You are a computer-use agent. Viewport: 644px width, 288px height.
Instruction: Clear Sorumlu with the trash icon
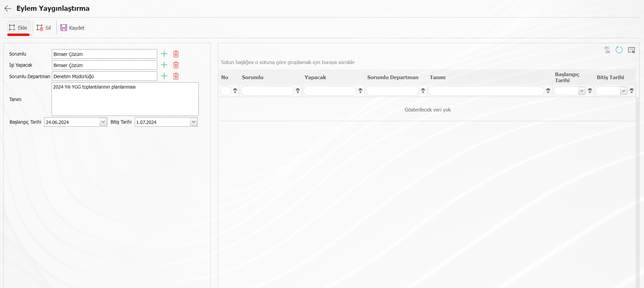(x=176, y=54)
